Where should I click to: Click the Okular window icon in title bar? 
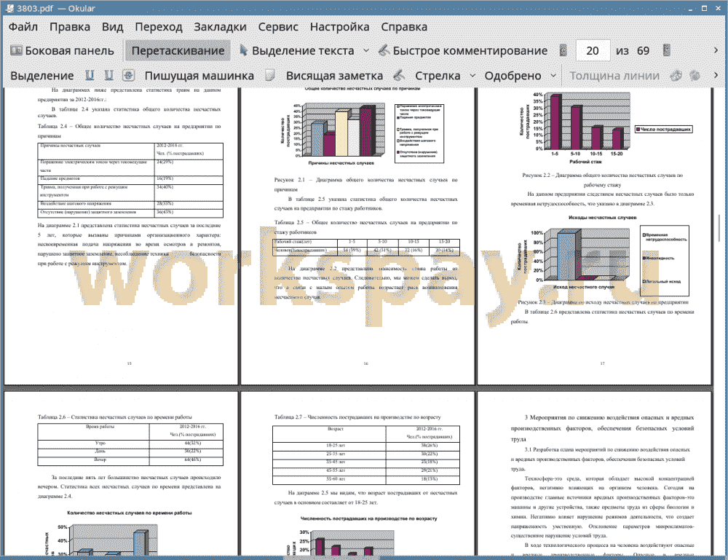coord(9,8)
